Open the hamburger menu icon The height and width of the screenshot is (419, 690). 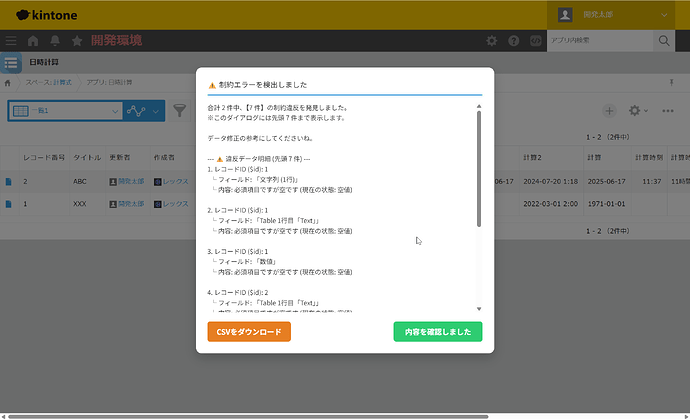[11, 41]
